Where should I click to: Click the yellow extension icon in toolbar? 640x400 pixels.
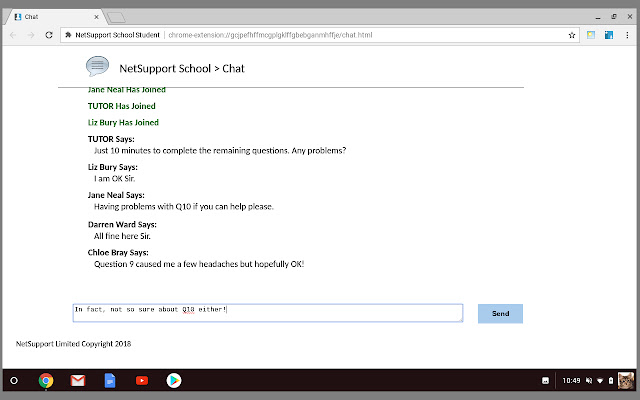tap(591, 35)
